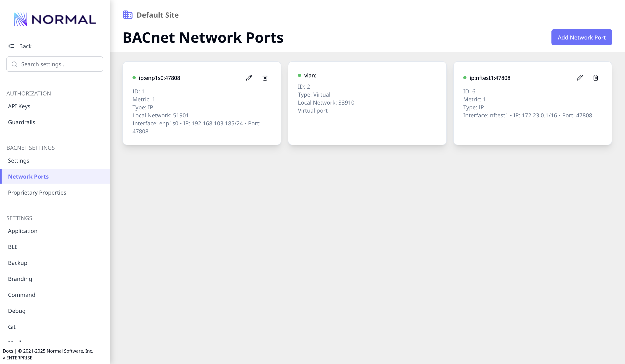This screenshot has height=364, width=625.
Task: Delete the ip:nftest1:47808 port with trash icon
Action: (x=596, y=78)
